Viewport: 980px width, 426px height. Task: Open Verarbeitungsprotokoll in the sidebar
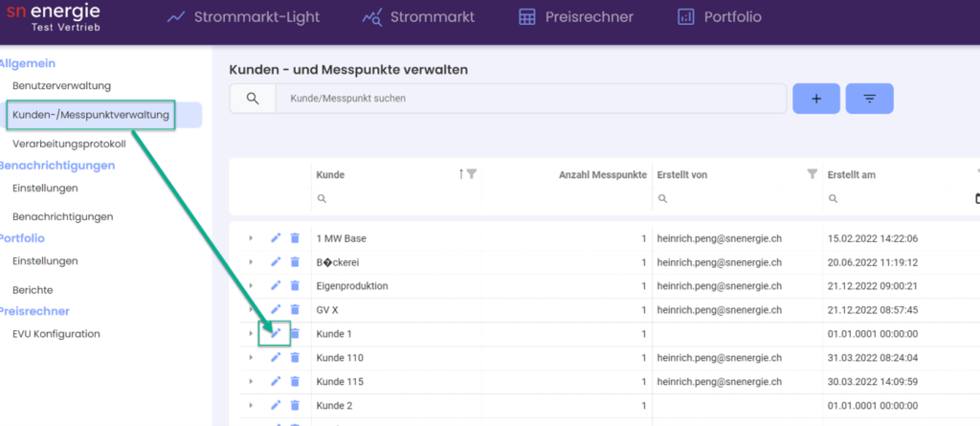click(x=69, y=144)
